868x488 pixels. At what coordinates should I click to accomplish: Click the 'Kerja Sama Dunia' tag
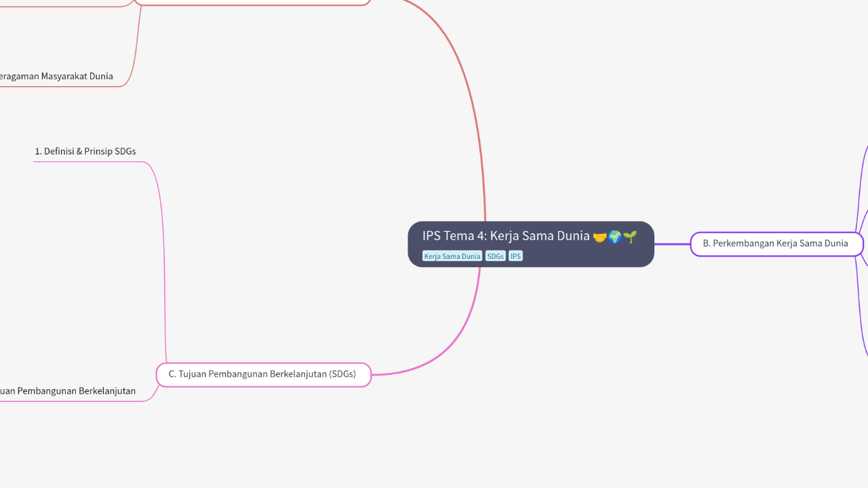pyautogui.click(x=452, y=256)
